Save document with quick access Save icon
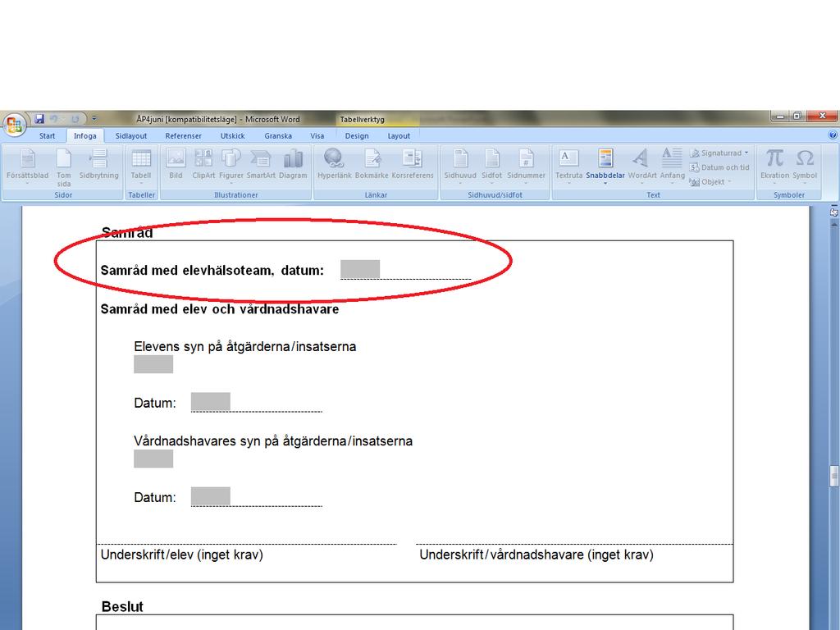This screenshot has height=630, width=840. [x=39, y=119]
